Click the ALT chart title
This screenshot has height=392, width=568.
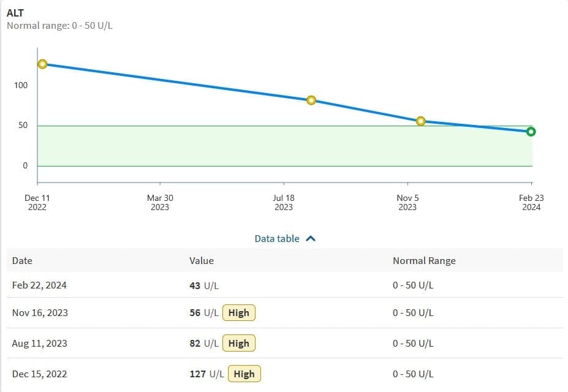click(x=15, y=13)
